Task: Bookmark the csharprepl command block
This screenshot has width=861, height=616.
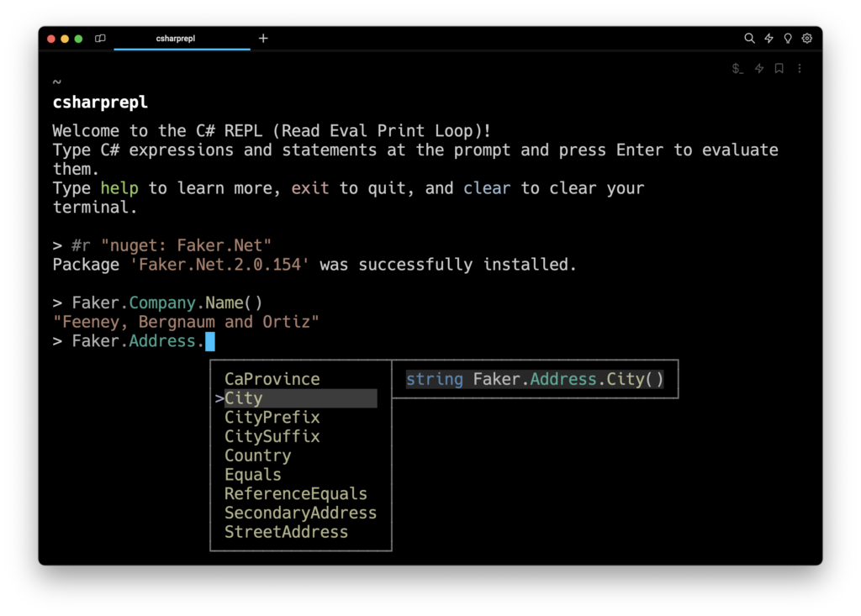Action: click(779, 69)
